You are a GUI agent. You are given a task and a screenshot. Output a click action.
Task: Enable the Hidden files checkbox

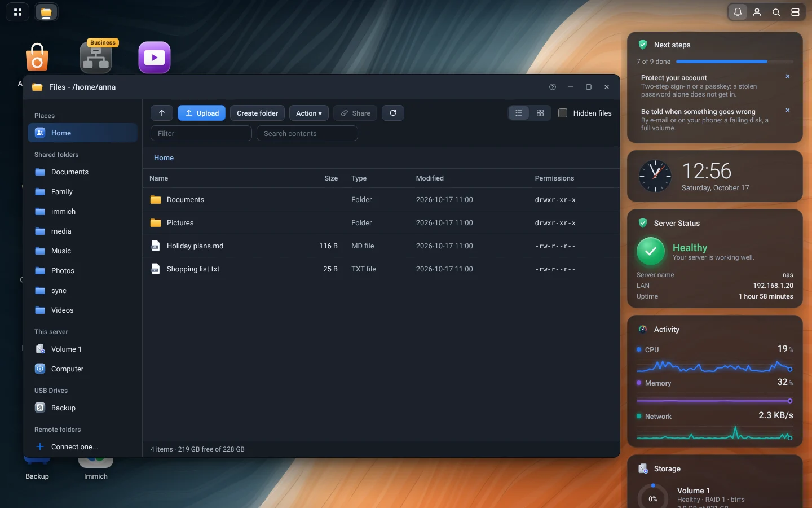(563, 113)
